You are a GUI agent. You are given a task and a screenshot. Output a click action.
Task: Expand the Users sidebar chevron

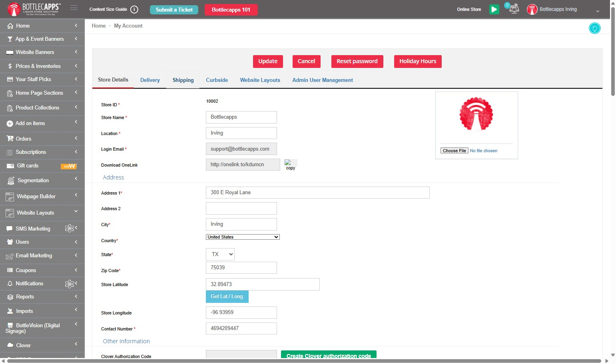coord(76,242)
